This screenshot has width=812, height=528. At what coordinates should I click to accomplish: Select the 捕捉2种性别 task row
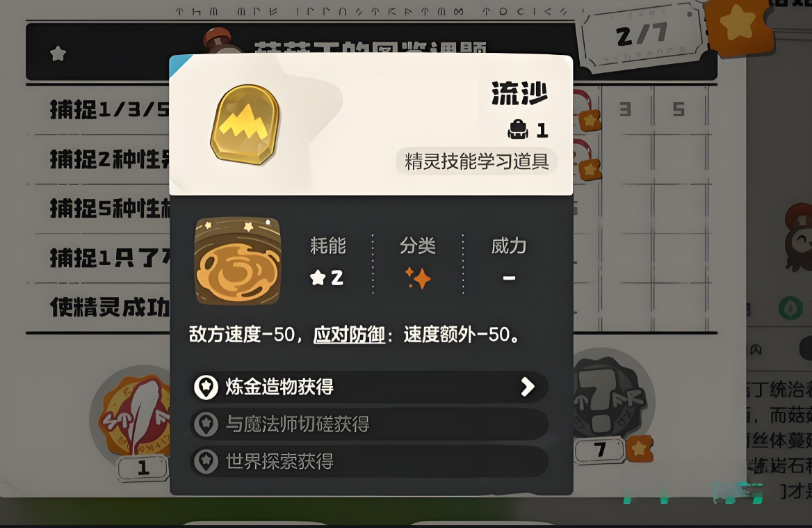coord(99,159)
